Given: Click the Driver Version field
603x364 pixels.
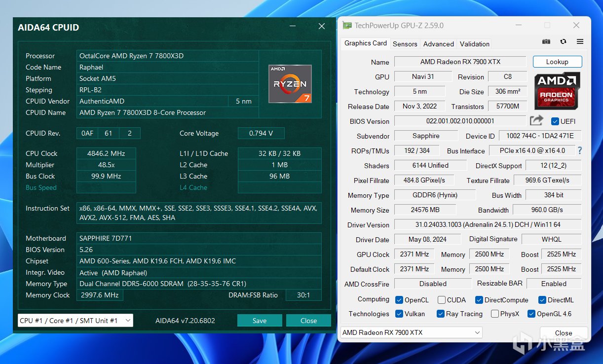Looking at the screenshot, I should pos(488,224).
